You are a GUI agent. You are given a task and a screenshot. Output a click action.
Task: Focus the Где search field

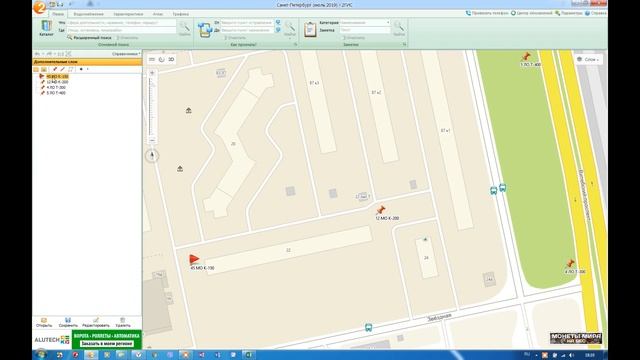click(x=121, y=30)
